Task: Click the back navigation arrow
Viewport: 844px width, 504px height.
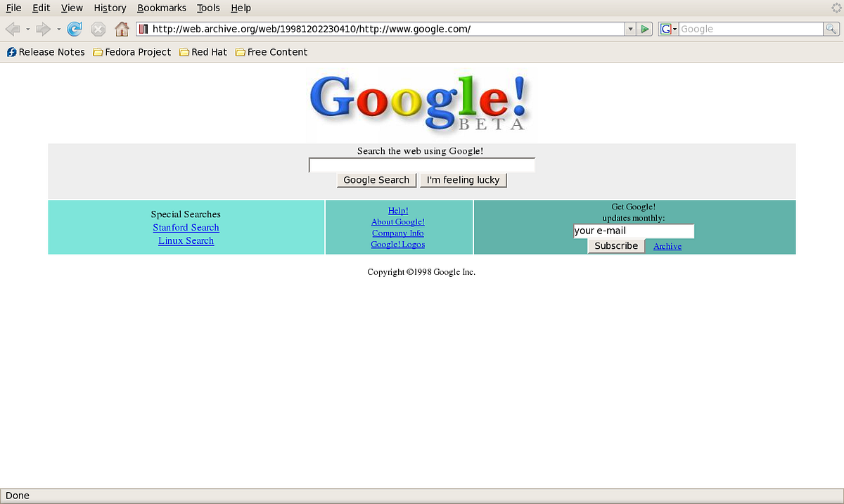Action: [x=13, y=29]
